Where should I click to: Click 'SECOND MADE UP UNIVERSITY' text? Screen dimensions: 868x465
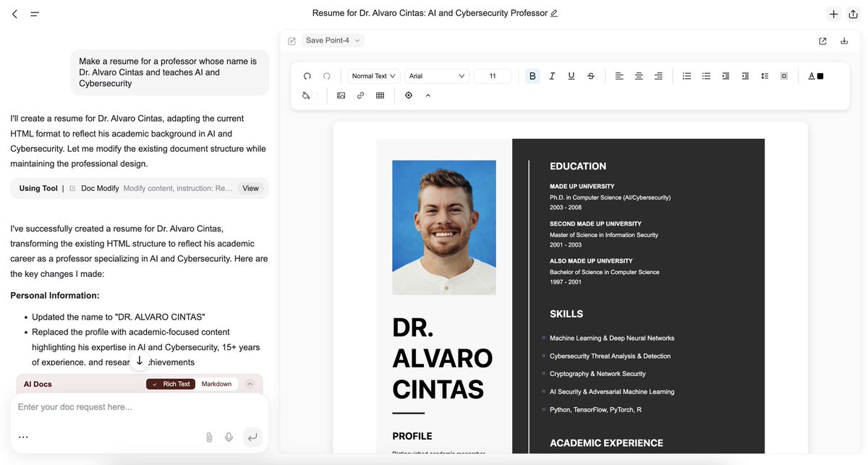pyautogui.click(x=595, y=223)
